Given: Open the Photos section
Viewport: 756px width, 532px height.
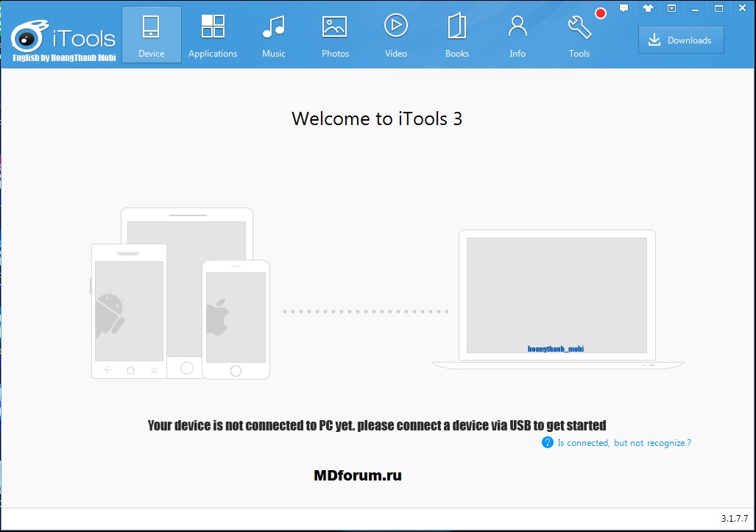Looking at the screenshot, I should [335, 35].
